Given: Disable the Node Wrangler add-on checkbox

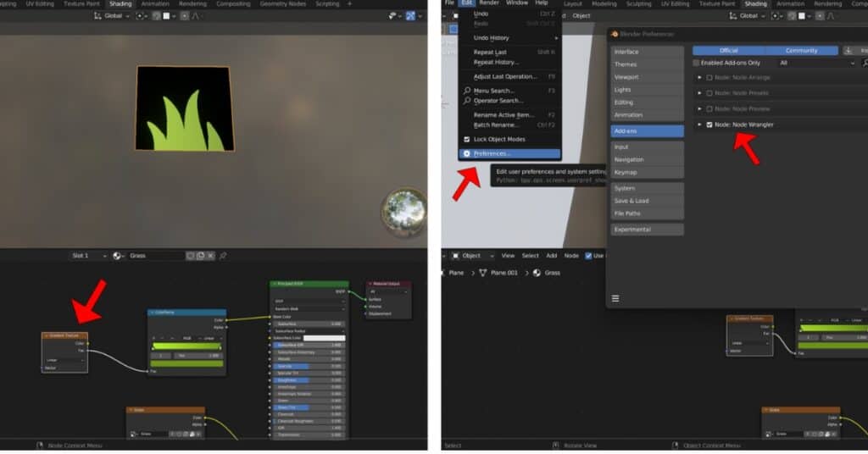Looking at the screenshot, I should point(709,125).
